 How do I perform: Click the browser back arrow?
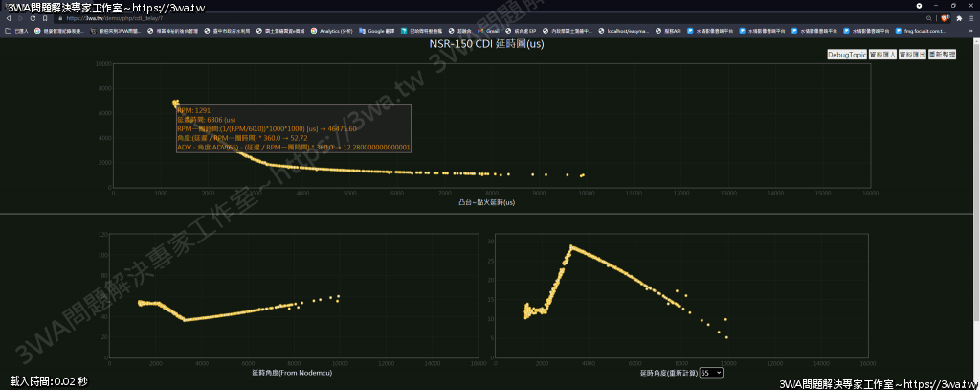[x=7, y=17]
